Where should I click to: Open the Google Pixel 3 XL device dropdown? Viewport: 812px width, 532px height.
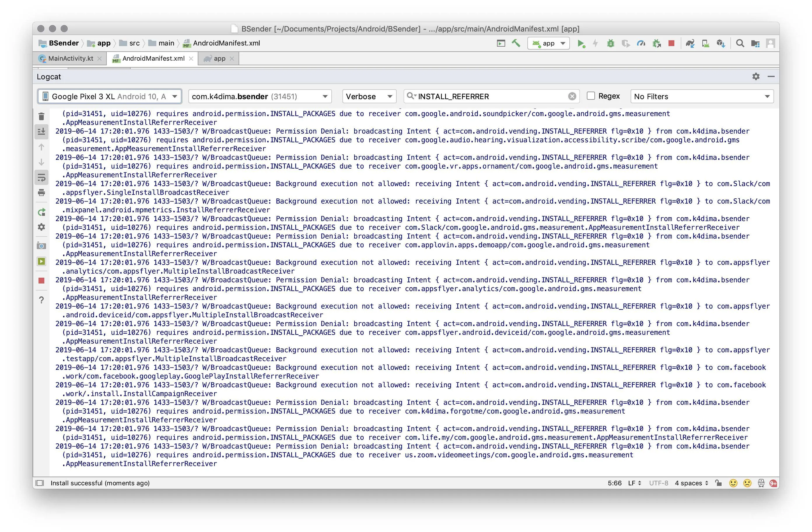[x=109, y=97]
